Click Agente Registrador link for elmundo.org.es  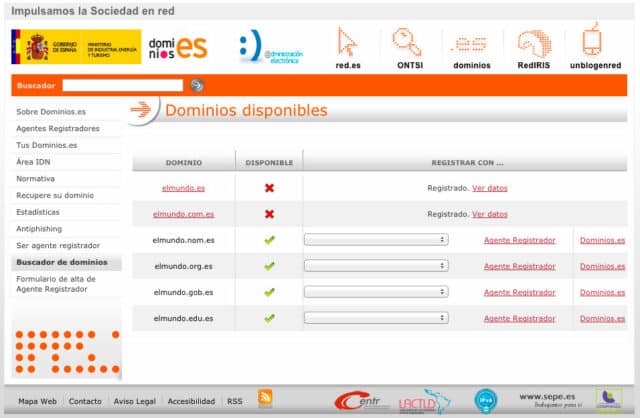[520, 267]
